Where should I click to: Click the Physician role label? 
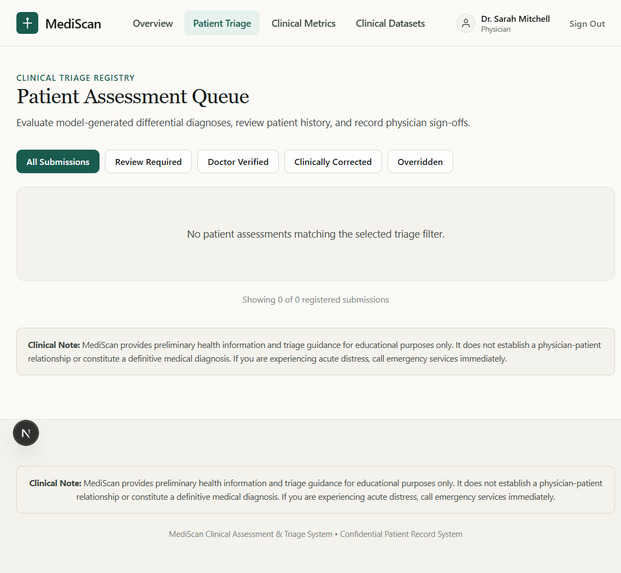[495, 29]
